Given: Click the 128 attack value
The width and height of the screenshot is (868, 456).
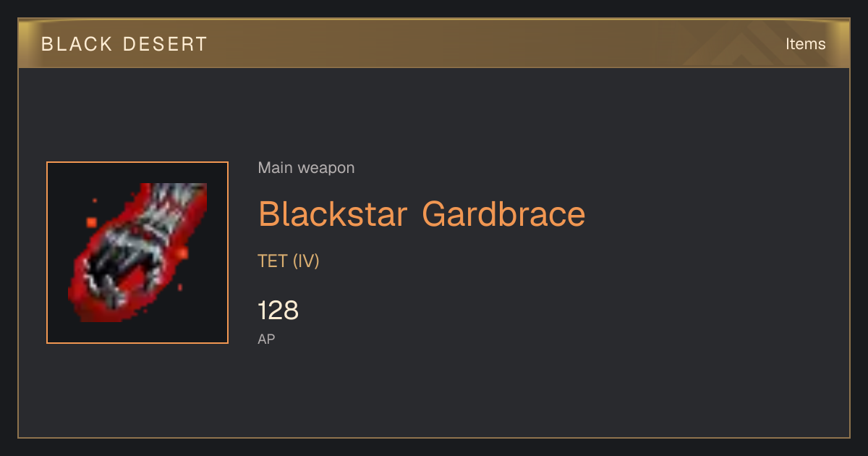Looking at the screenshot, I should tap(278, 311).
